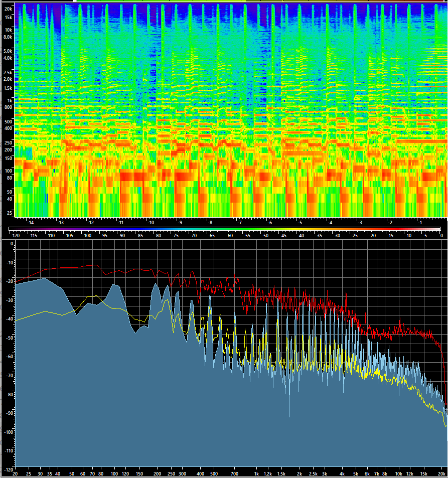The image size is (448, 478).
Task: Click the -55 value on the color scale legend
Action: point(247,236)
